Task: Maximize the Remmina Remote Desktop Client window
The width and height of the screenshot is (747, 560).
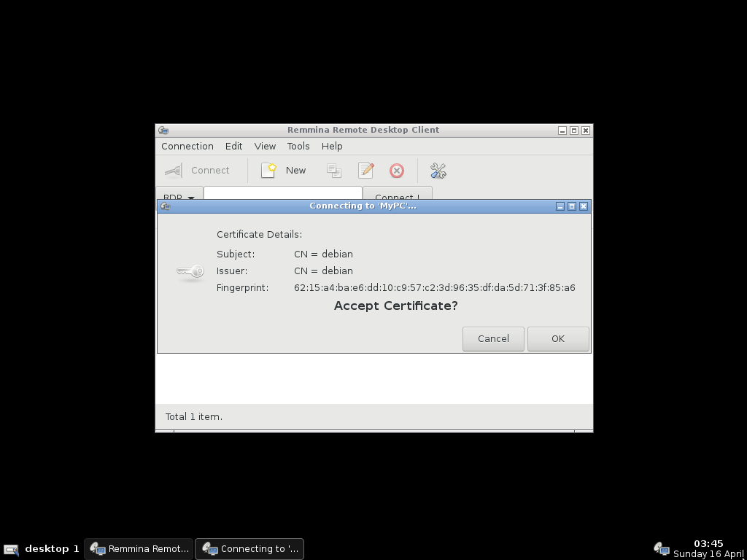Action: tap(574, 131)
